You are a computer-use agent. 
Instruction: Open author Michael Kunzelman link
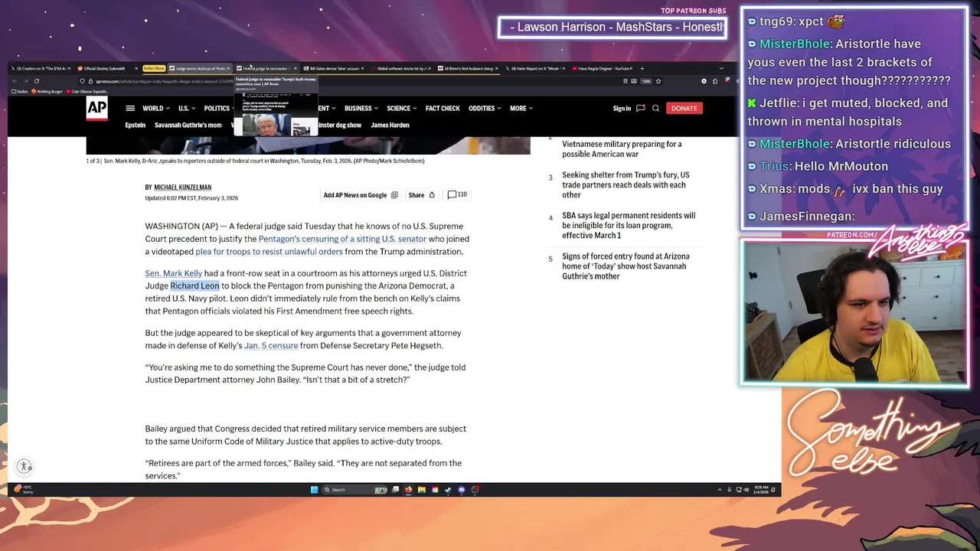(x=182, y=187)
